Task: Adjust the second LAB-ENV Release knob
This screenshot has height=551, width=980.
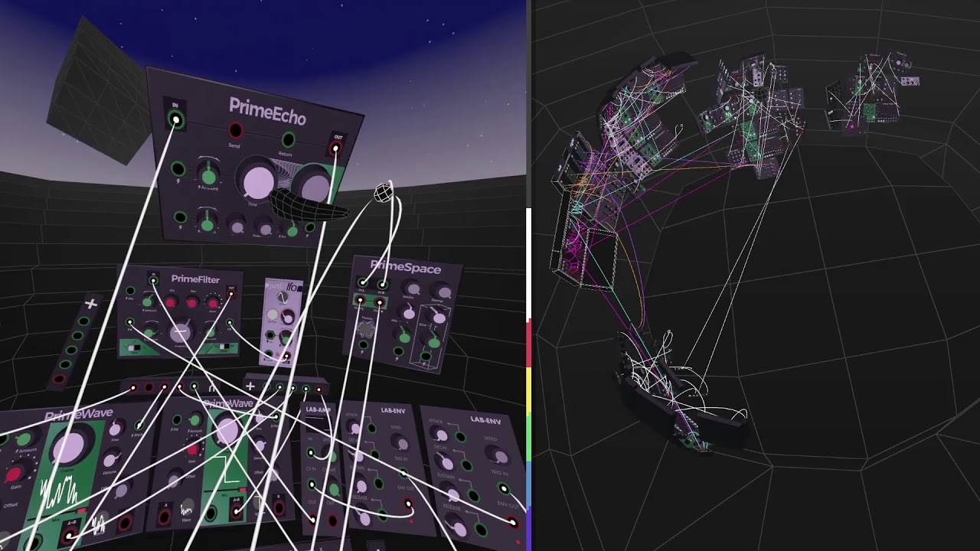Action: point(459,527)
